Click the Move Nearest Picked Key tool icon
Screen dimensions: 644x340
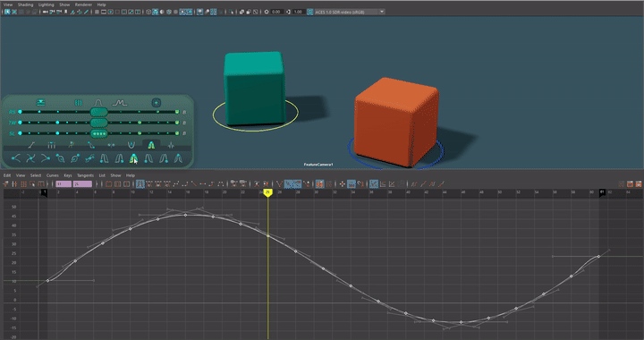point(5,184)
